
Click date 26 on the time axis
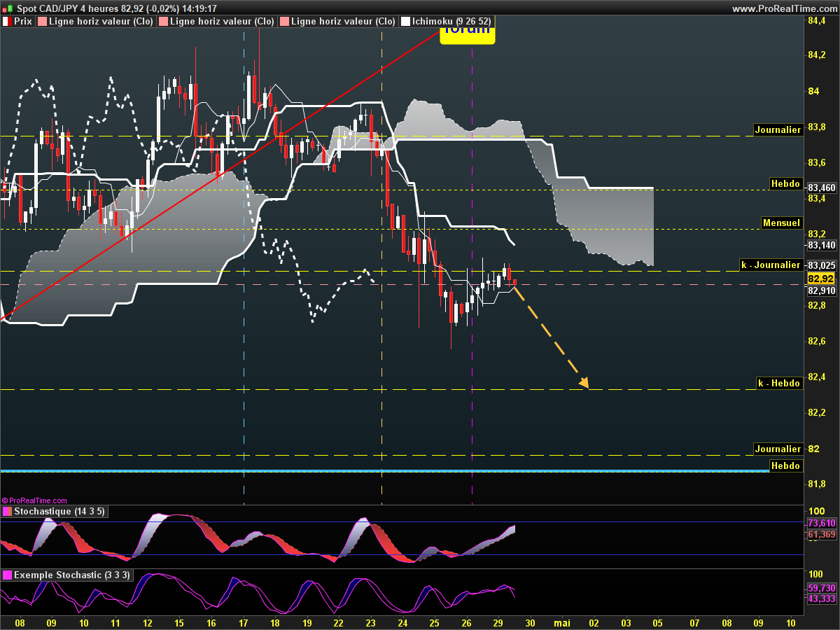tap(467, 622)
